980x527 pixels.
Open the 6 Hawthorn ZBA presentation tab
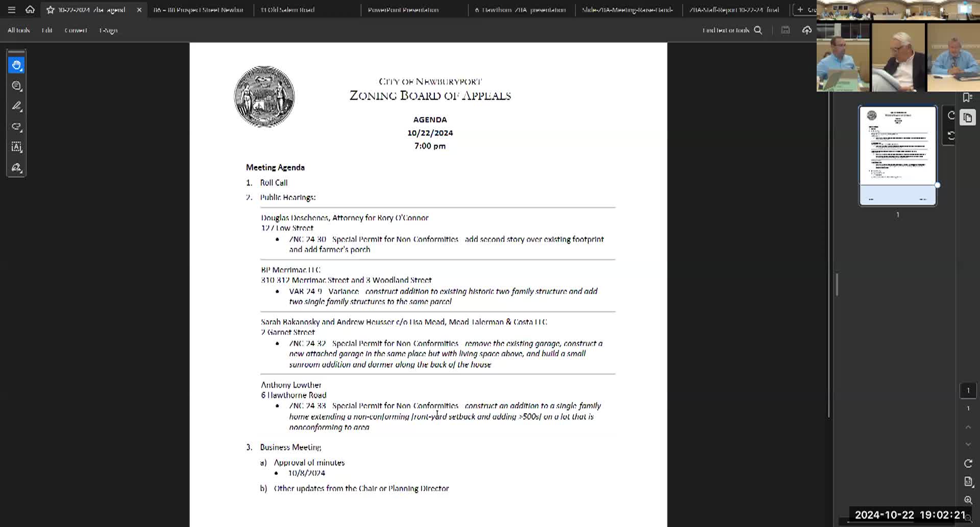(520, 10)
